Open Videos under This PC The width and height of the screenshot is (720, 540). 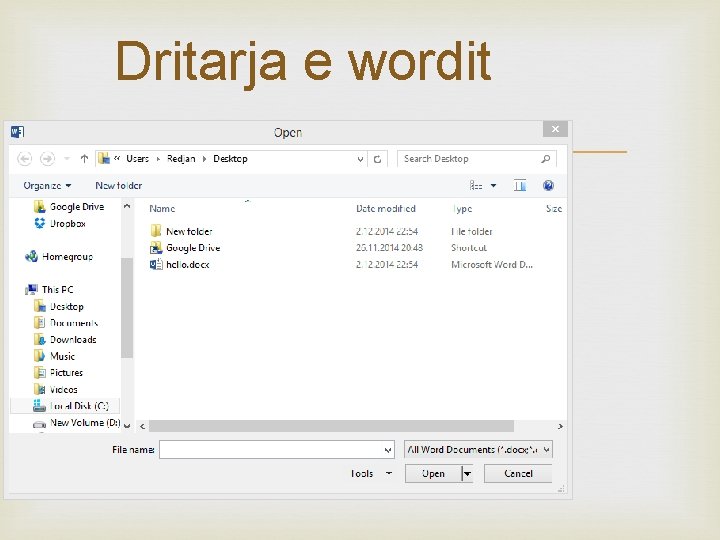click(x=56, y=389)
